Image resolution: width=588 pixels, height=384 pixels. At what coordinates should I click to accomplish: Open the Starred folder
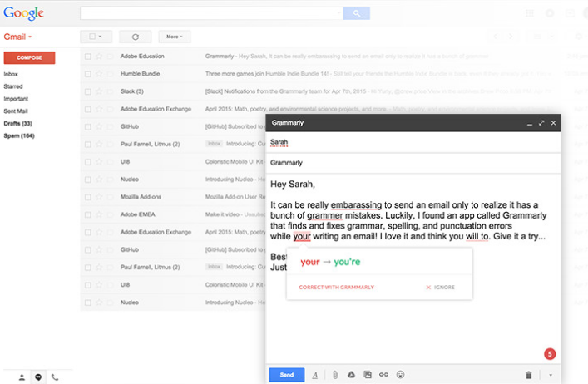click(x=13, y=86)
